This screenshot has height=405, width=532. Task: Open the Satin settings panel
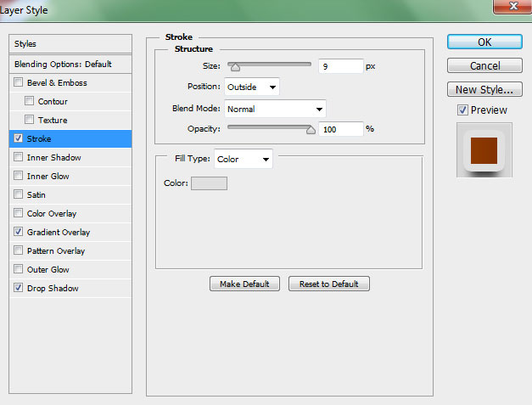pyautogui.click(x=36, y=195)
